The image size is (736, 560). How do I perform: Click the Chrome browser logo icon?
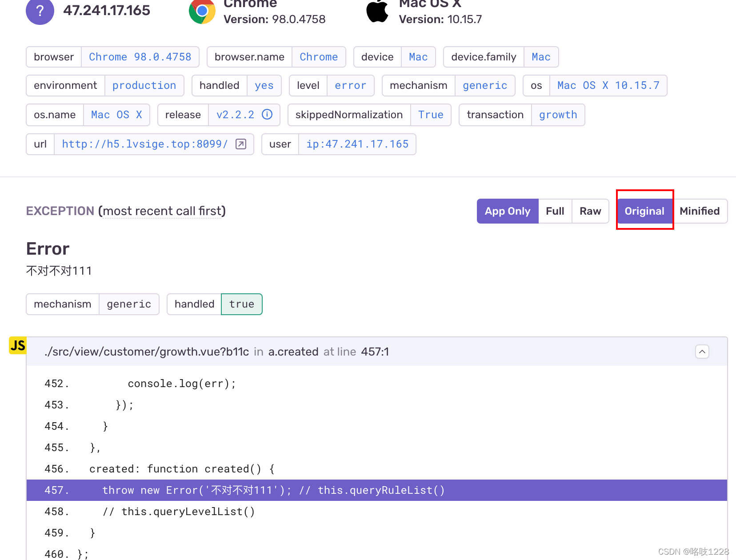click(202, 11)
